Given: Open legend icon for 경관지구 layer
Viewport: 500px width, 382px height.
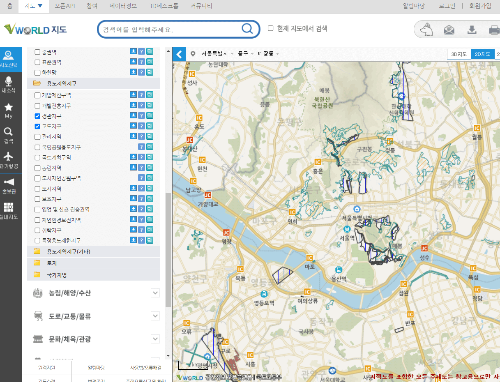Looking at the screenshot, I should [x=150, y=115].
